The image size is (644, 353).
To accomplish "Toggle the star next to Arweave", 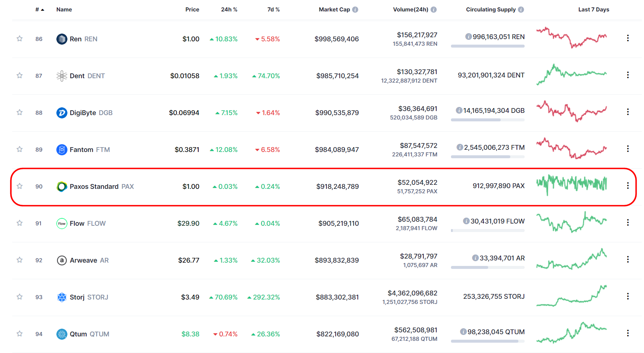I will click(20, 260).
